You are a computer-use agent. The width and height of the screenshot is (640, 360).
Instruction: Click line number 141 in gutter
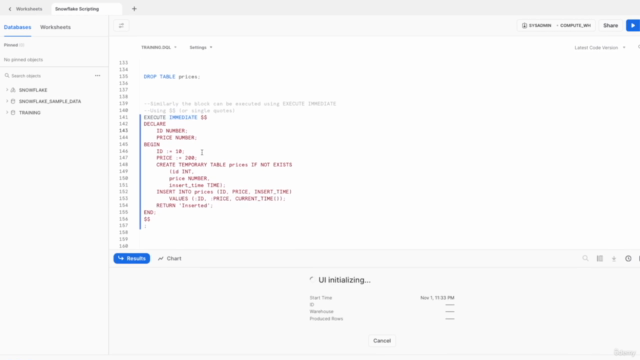[x=123, y=117]
